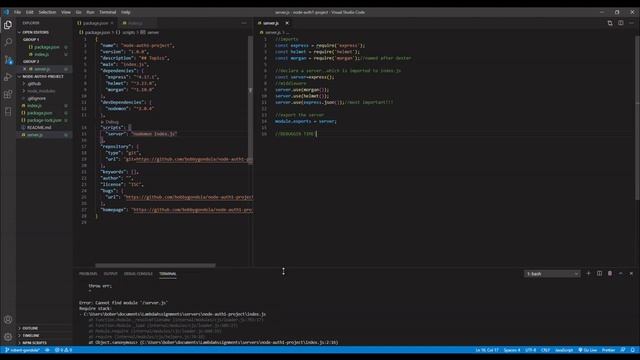Viewport: 640px width, 360px height.
Task: Collapse the NODE-AUTH1-PROJECT folder section
Action: tap(43, 76)
